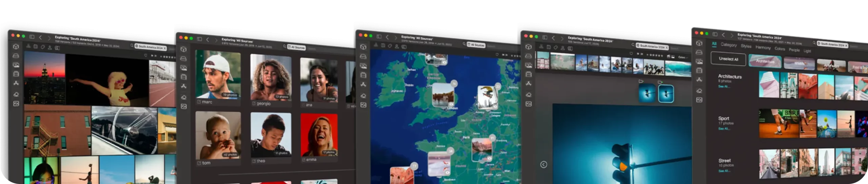
Task: Click the All Sources scope token in the map window
Action: pos(476,45)
